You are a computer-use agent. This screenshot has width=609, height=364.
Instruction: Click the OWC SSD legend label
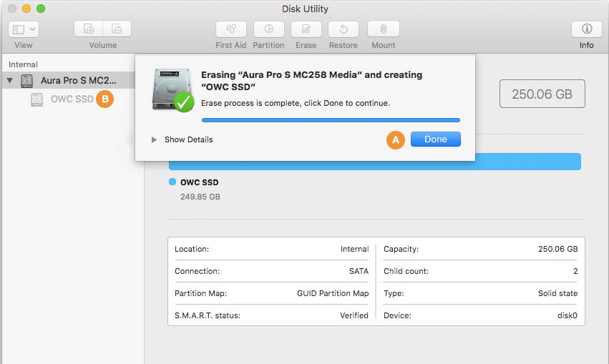tap(199, 182)
